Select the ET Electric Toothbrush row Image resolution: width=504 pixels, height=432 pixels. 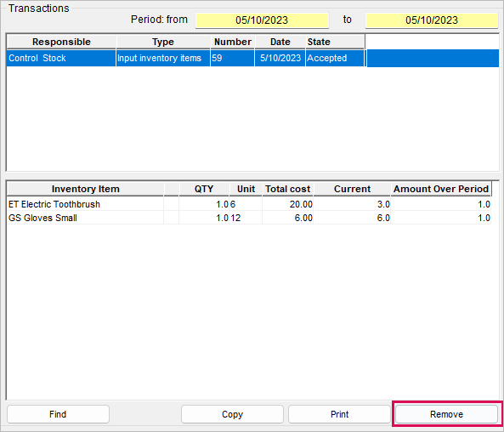(249, 204)
